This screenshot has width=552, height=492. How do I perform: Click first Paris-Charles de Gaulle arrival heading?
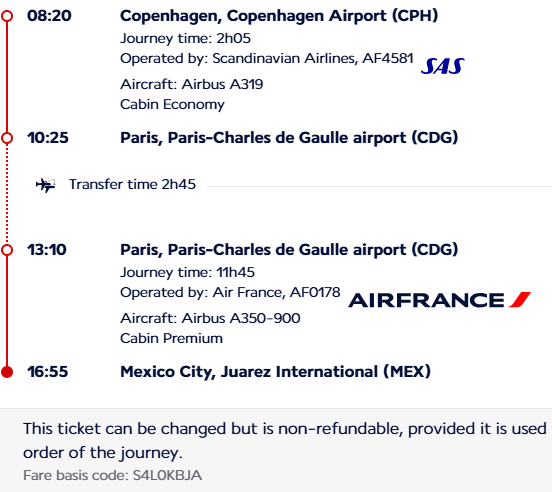point(289,138)
